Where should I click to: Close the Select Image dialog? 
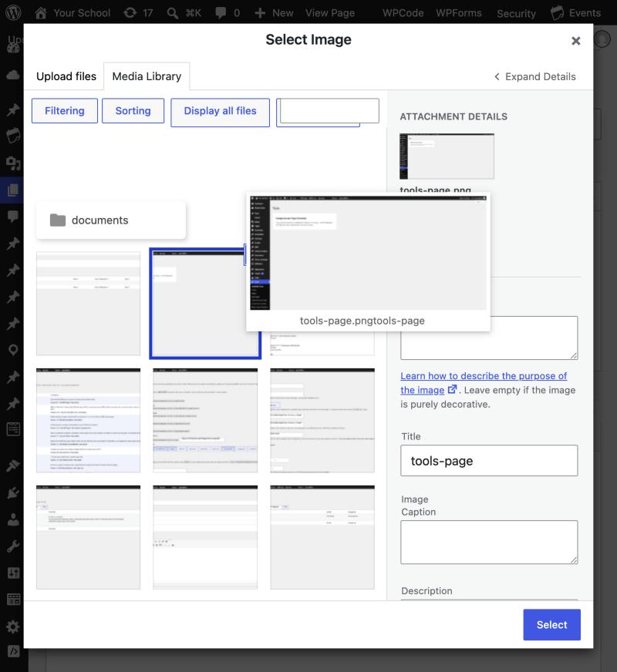[576, 41]
